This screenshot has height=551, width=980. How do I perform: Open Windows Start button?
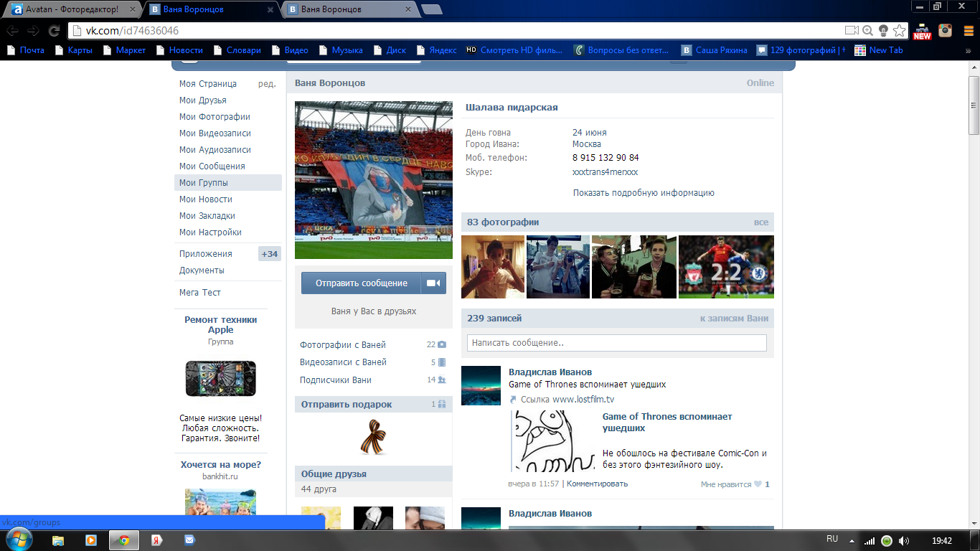tap(19, 540)
